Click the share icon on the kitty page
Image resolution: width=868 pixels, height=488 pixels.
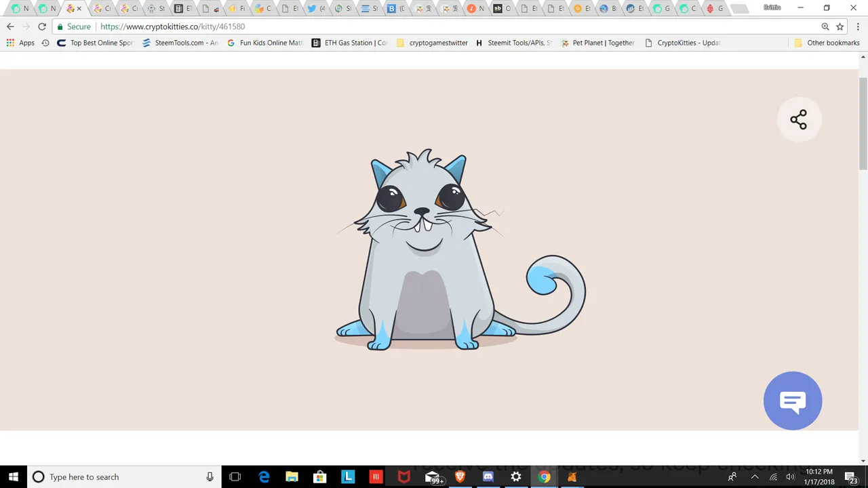(798, 120)
